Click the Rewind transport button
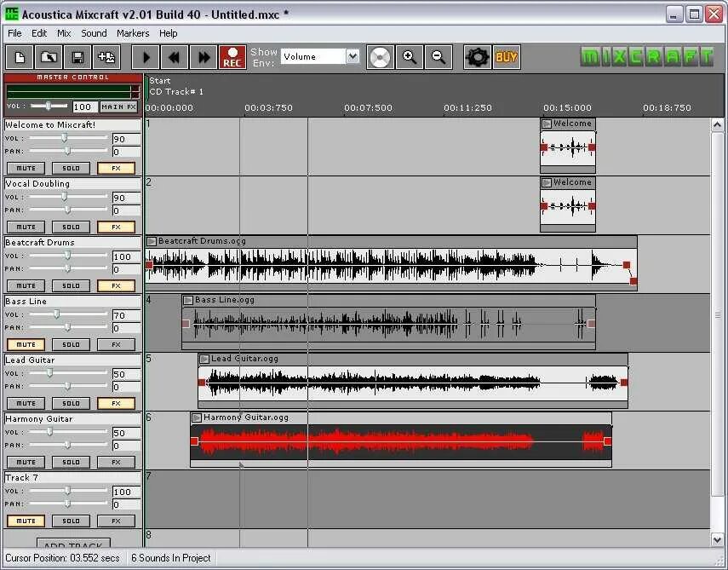This screenshot has width=728, height=570. [175, 57]
